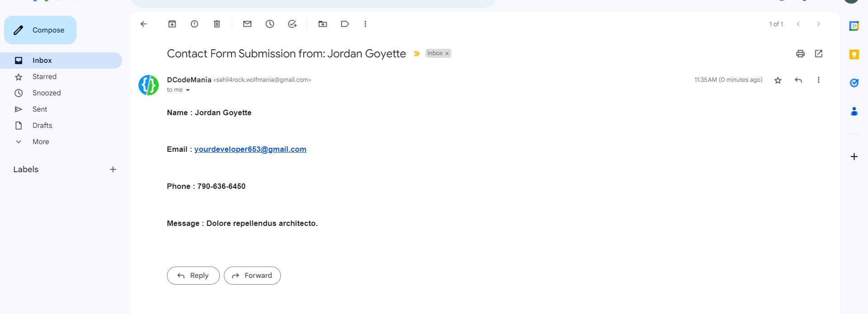Image resolution: width=868 pixels, height=314 pixels.
Task: Report this email as spam
Action: click(194, 24)
